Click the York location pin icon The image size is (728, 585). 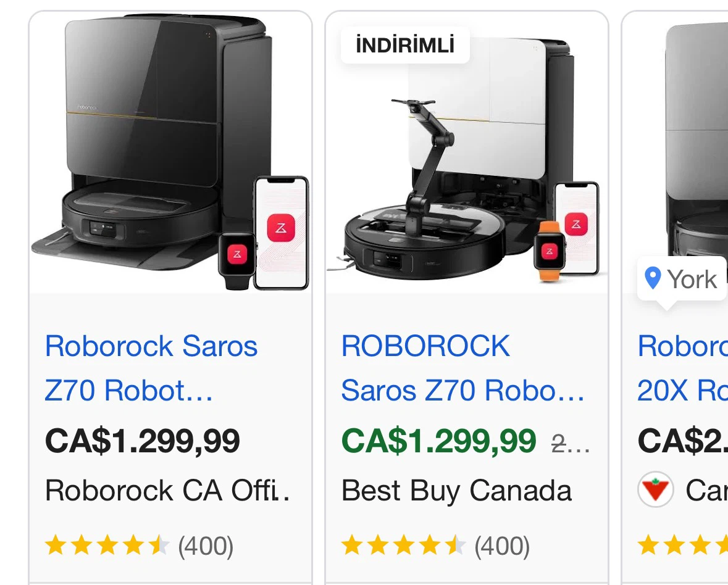(x=653, y=278)
